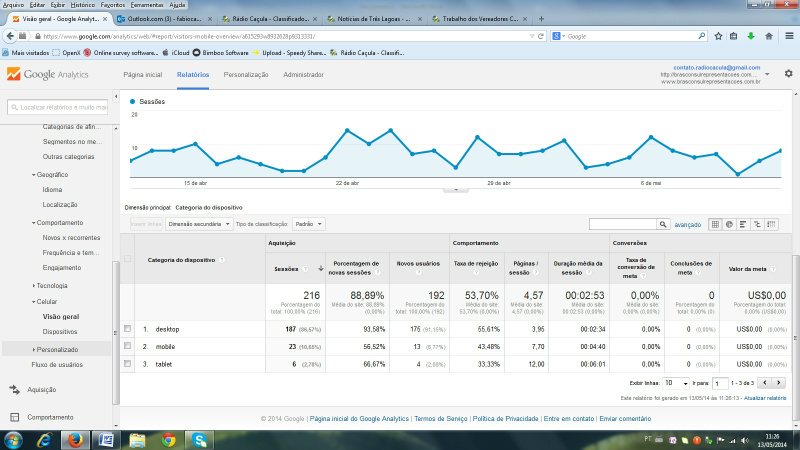Check the mobile row checkbox
Screen dimensions: 800x450
tap(127, 346)
